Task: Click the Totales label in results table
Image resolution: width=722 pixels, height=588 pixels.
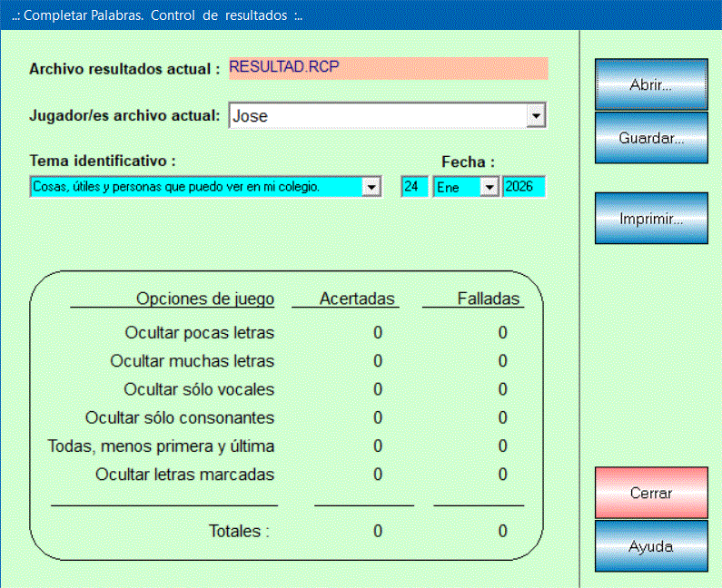Action: [x=239, y=531]
